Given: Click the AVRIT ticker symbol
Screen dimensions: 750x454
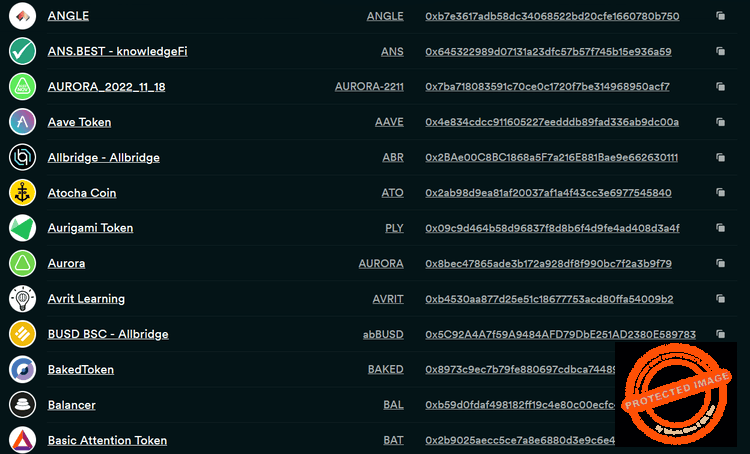Looking at the screenshot, I should pos(388,299).
